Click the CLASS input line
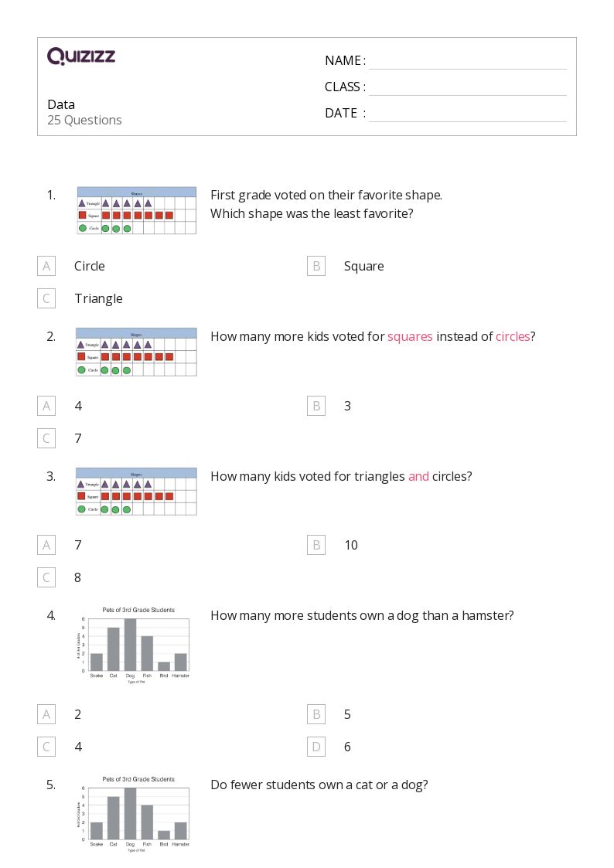The height and width of the screenshot is (868, 614). 468,87
